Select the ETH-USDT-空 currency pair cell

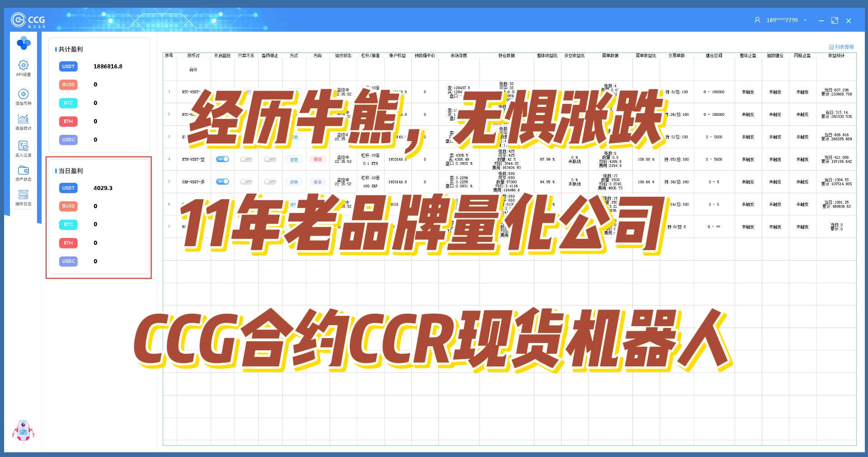(193, 159)
